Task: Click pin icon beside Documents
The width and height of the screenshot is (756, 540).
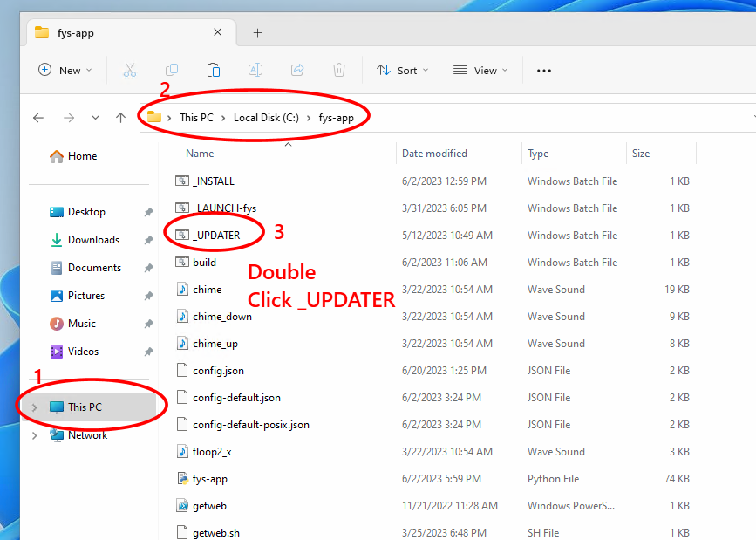Action: click(148, 268)
